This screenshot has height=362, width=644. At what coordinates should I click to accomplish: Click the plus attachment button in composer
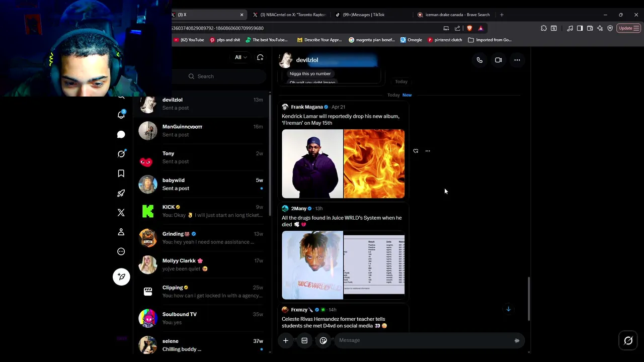[x=285, y=340]
